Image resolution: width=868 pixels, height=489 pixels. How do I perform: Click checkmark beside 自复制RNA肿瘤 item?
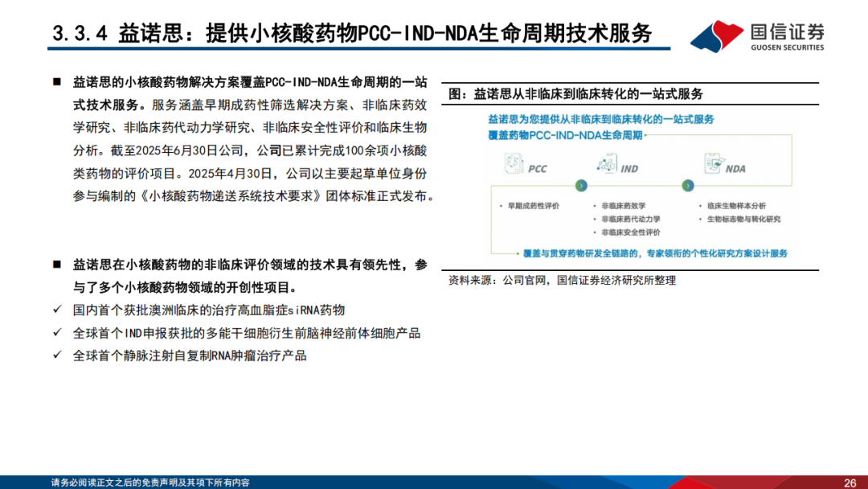pyautogui.click(x=57, y=355)
